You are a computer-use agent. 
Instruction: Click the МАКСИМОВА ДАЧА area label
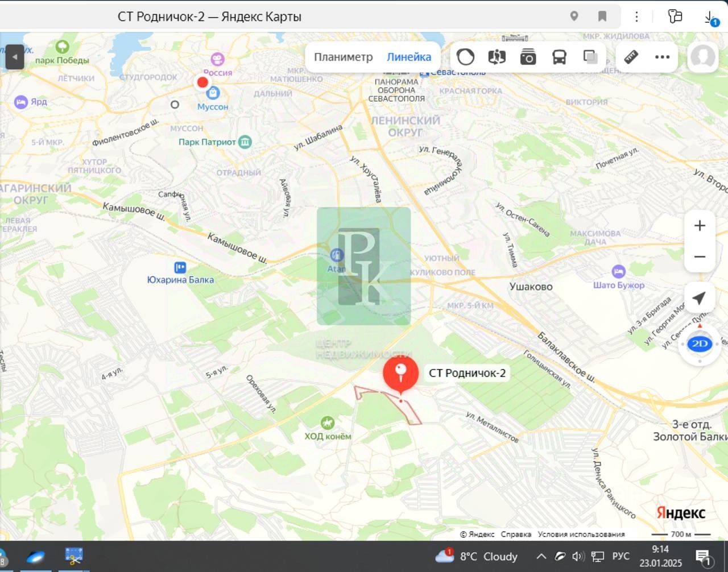click(595, 238)
